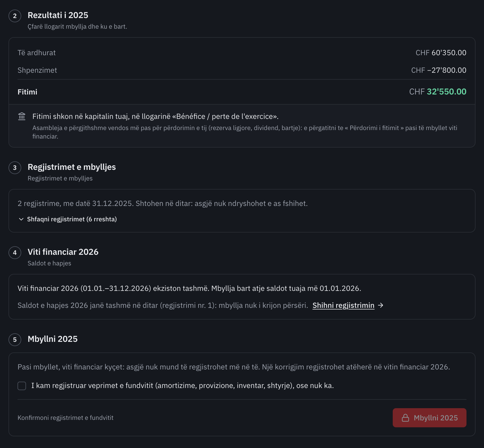This screenshot has height=448, width=484.
Task: Select the 'Viti financiar 2026' heading
Action: point(63,252)
